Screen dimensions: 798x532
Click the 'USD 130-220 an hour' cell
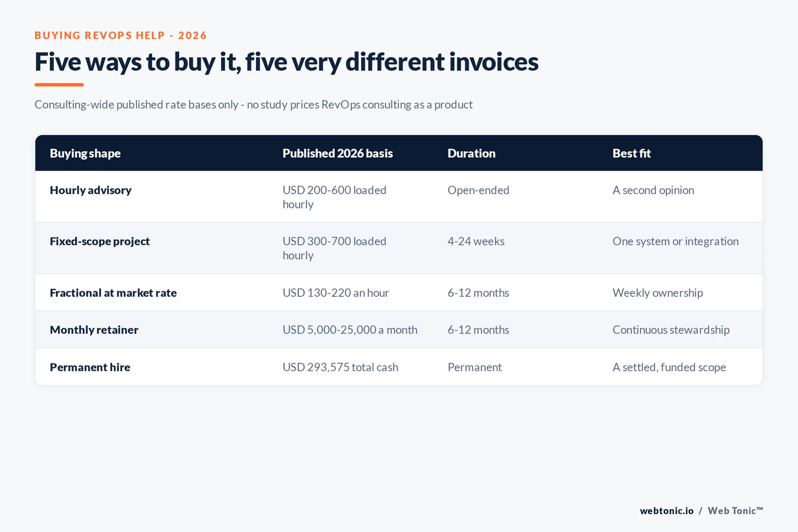click(x=336, y=293)
